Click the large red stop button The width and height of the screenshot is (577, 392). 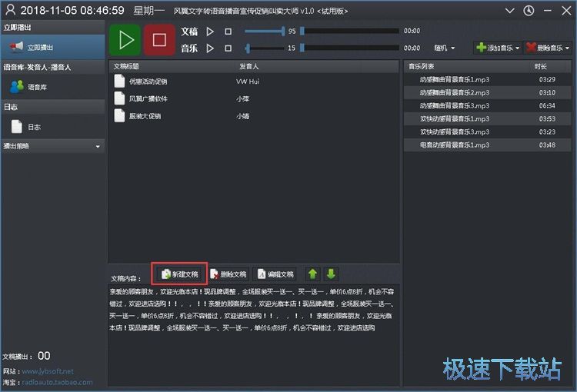point(159,40)
